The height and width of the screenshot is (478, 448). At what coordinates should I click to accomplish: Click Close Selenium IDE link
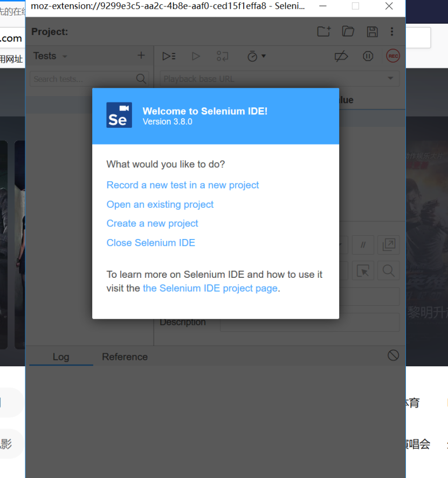pos(151,243)
